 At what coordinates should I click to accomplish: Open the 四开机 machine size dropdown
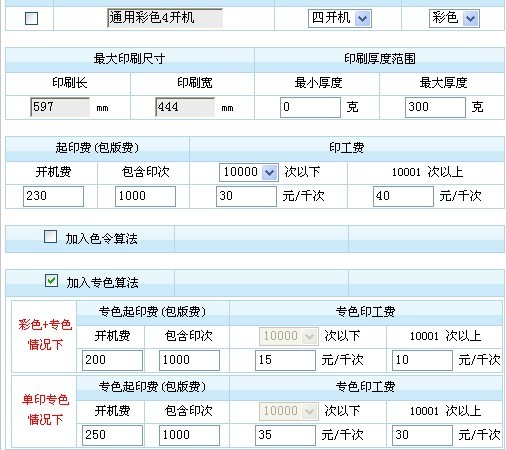pos(340,18)
